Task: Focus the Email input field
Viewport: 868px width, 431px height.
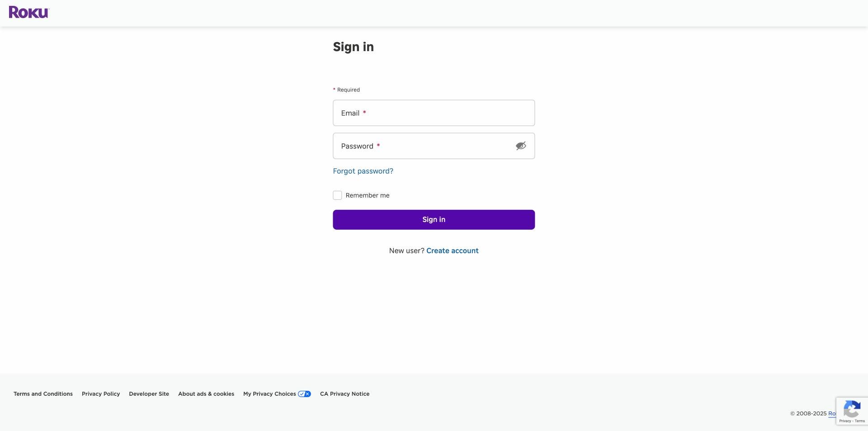Action: click(434, 113)
